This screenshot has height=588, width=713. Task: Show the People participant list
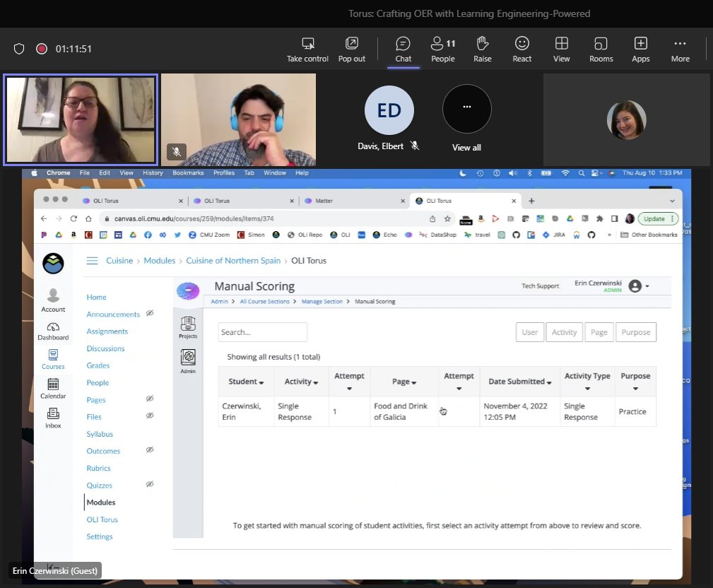pos(443,49)
